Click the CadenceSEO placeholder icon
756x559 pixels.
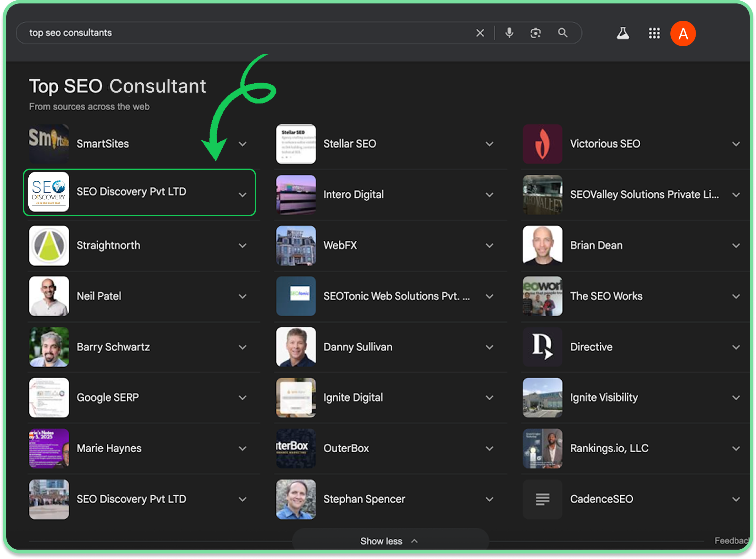pos(542,499)
